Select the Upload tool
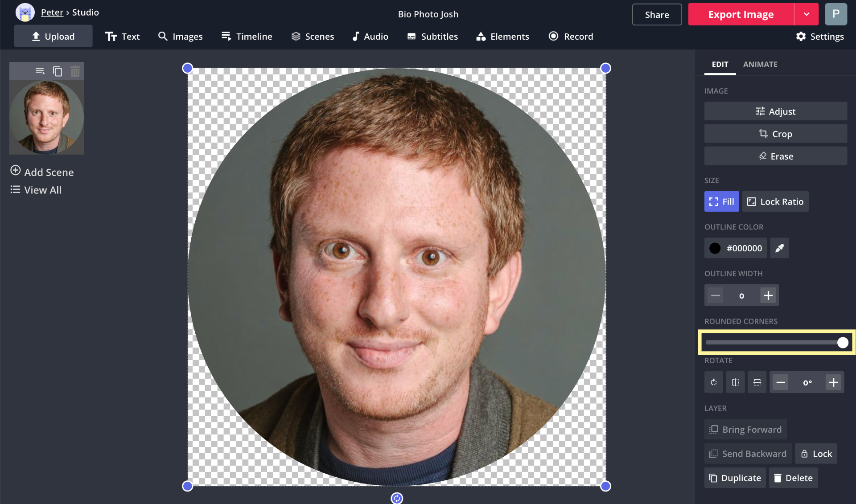 tap(53, 36)
